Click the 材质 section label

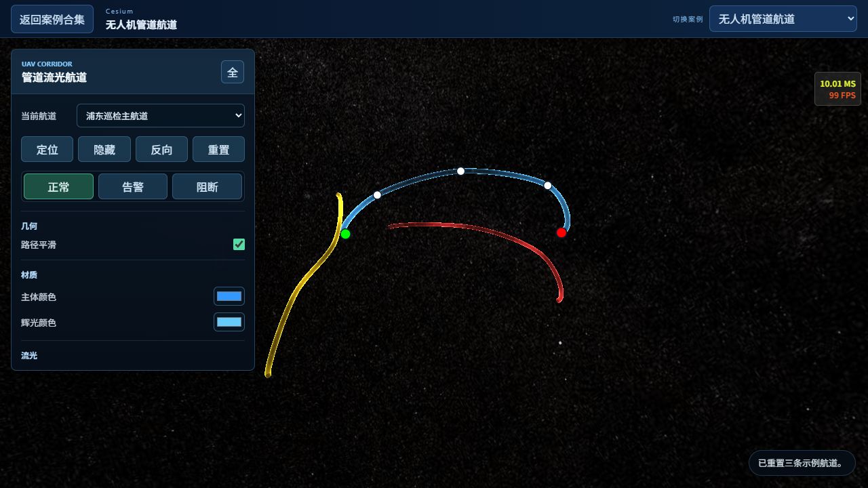pyautogui.click(x=29, y=274)
